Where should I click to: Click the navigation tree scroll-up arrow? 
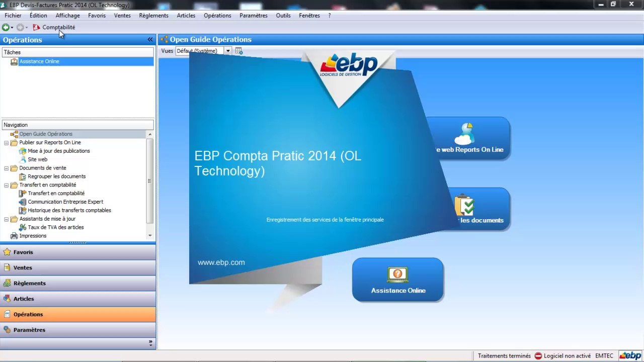(150, 134)
